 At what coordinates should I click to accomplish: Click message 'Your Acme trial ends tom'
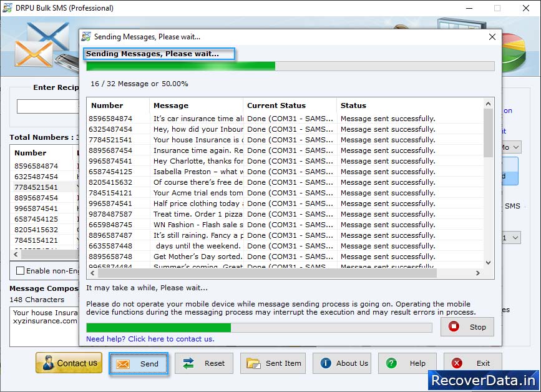(198, 193)
